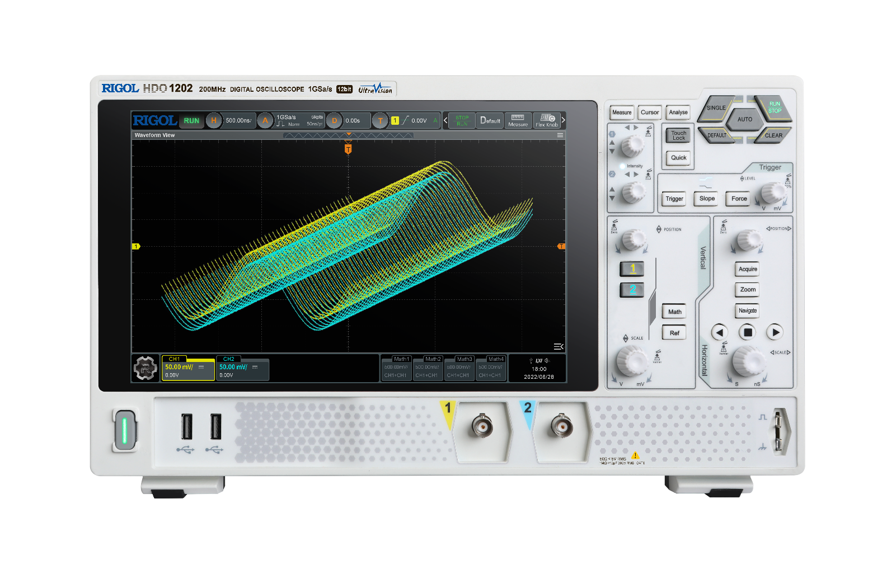Push the Slope button

[707, 199]
